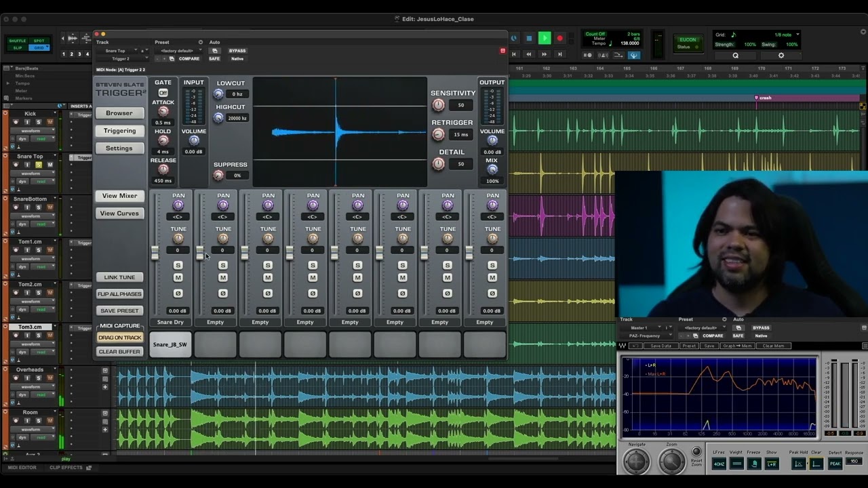This screenshot has height=488, width=868.
Task: Open the Grid settings gear icon
Action: 781,56
